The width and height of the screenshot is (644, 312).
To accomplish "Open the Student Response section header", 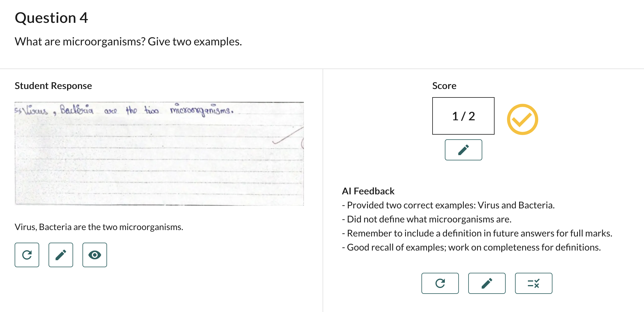I will point(53,85).
